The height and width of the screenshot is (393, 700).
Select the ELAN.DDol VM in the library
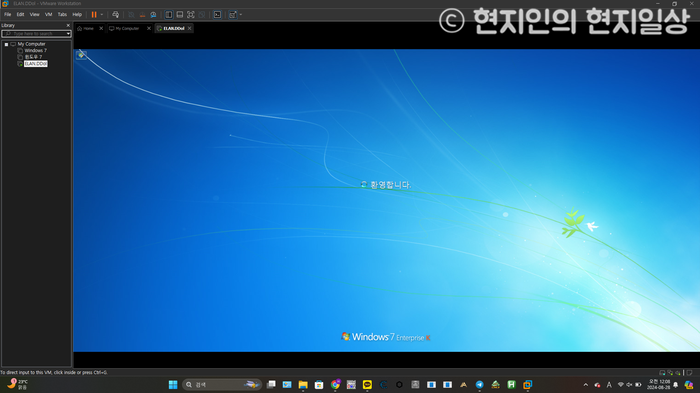point(36,64)
